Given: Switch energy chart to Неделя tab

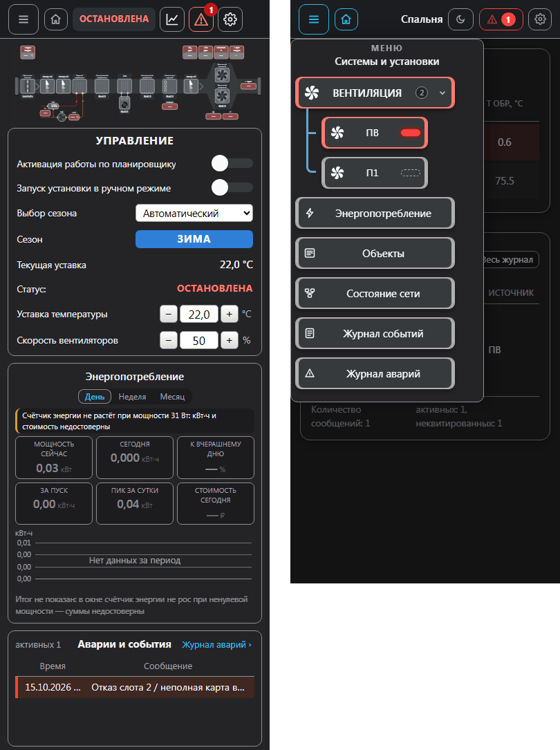Looking at the screenshot, I should click(x=133, y=397).
